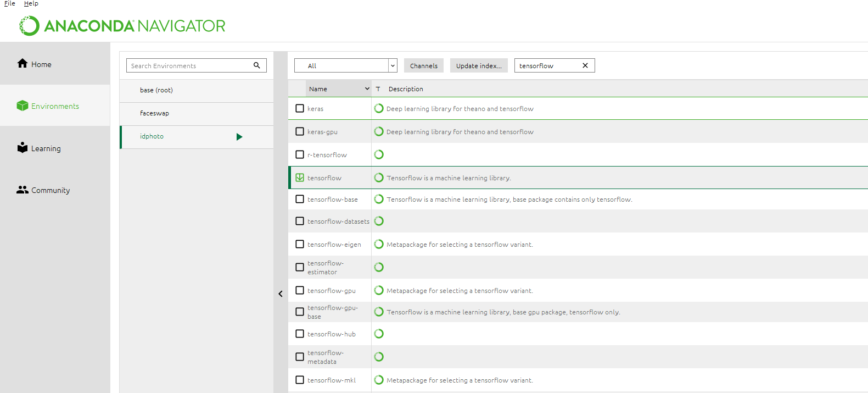Viewport: 868px width, 393px height.
Task: Click the tensorflow row package type icon
Action: coord(379,178)
